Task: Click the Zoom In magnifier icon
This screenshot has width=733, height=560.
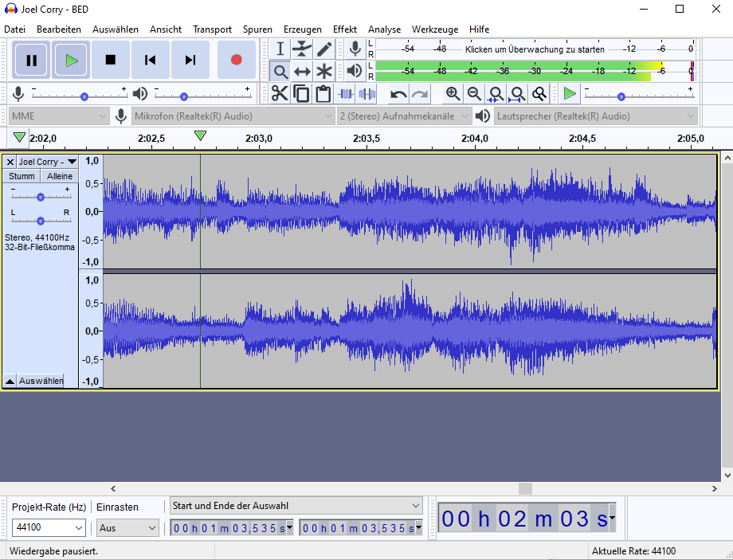Action: (x=453, y=94)
